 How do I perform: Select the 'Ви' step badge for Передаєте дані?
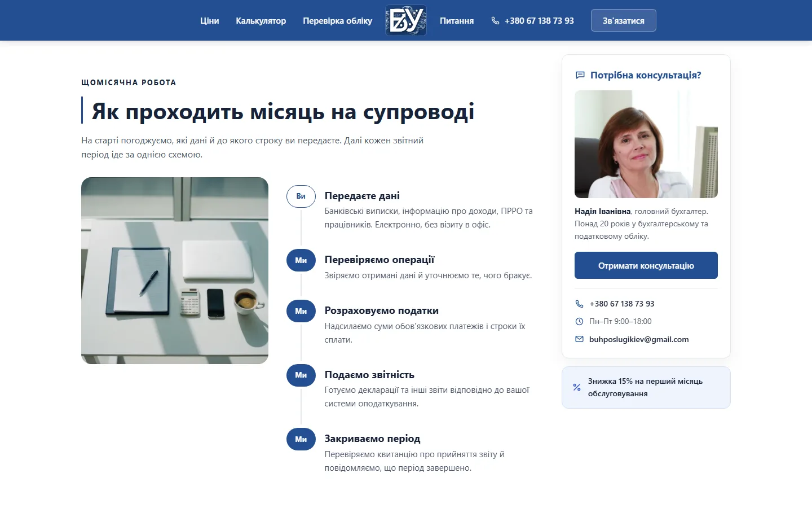point(301,196)
